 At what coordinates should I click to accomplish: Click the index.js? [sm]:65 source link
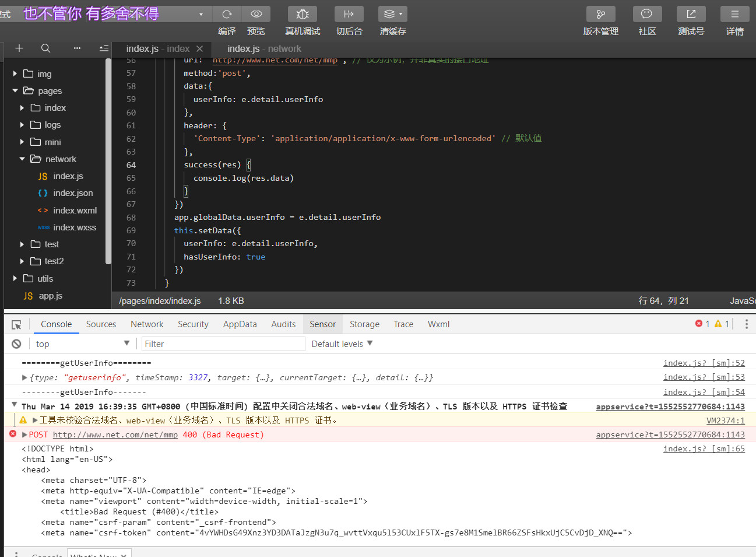click(704, 449)
